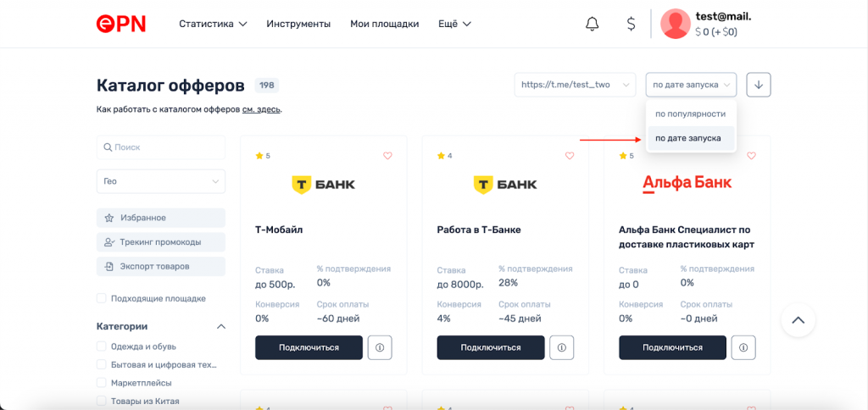Open the user avatar profile picture
This screenshot has height=410, width=868.
(x=676, y=24)
